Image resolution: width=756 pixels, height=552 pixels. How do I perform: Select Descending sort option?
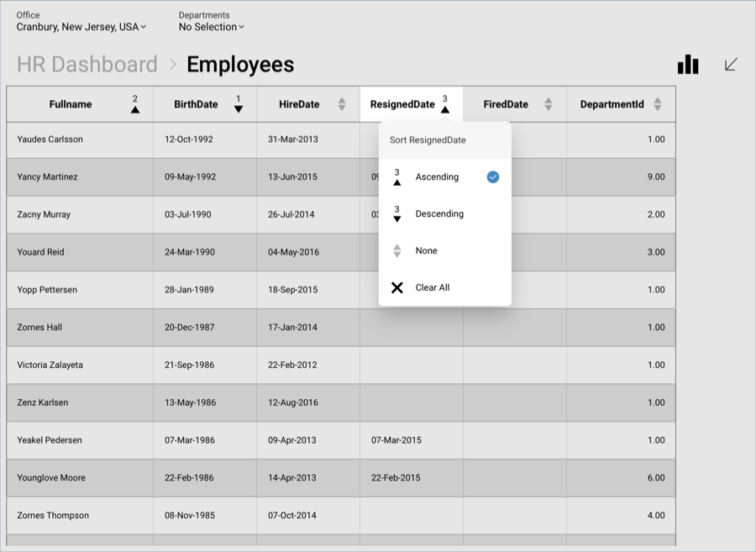[x=439, y=214]
